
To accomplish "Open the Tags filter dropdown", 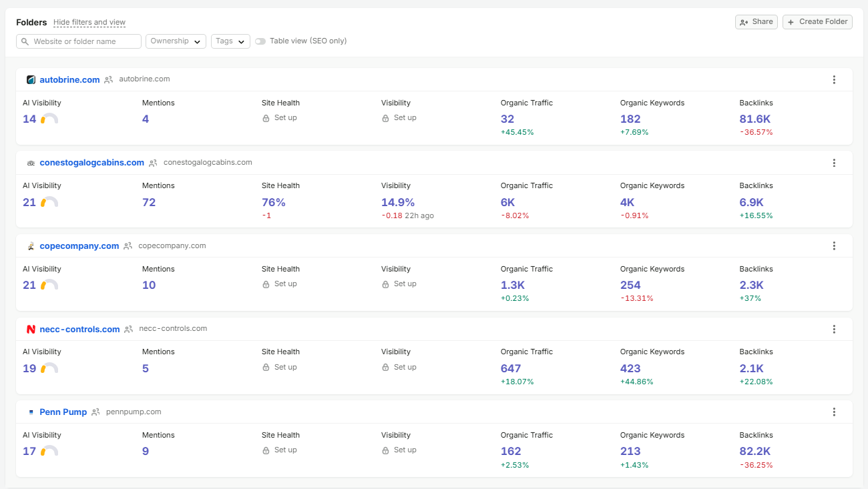I will pyautogui.click(x=230, y=41).
